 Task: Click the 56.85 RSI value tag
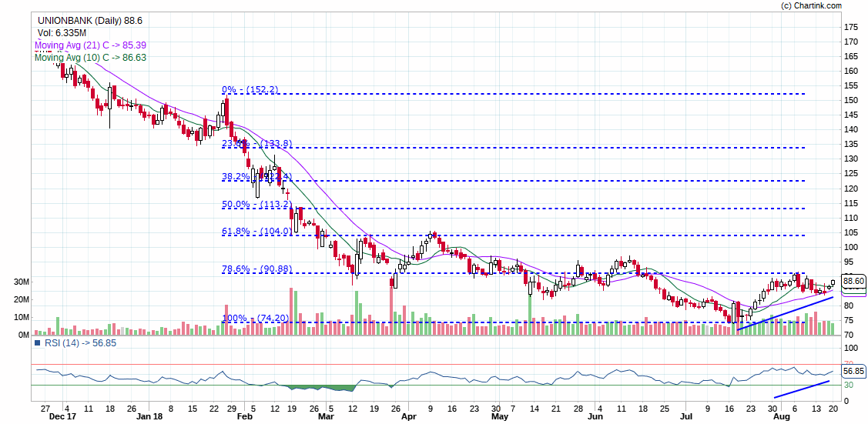pyautogui.click(x=853, y=371)
